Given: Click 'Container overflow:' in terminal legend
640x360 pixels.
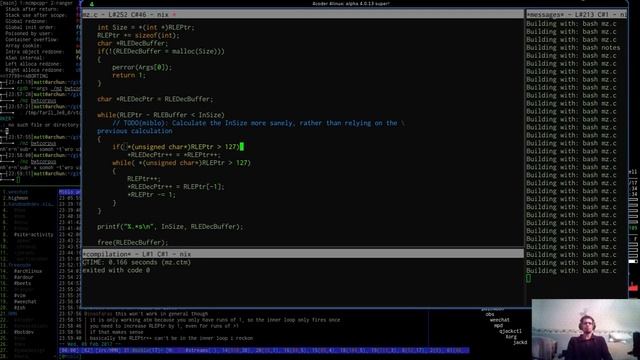Looking at the screenshot, I should point(32,40).
